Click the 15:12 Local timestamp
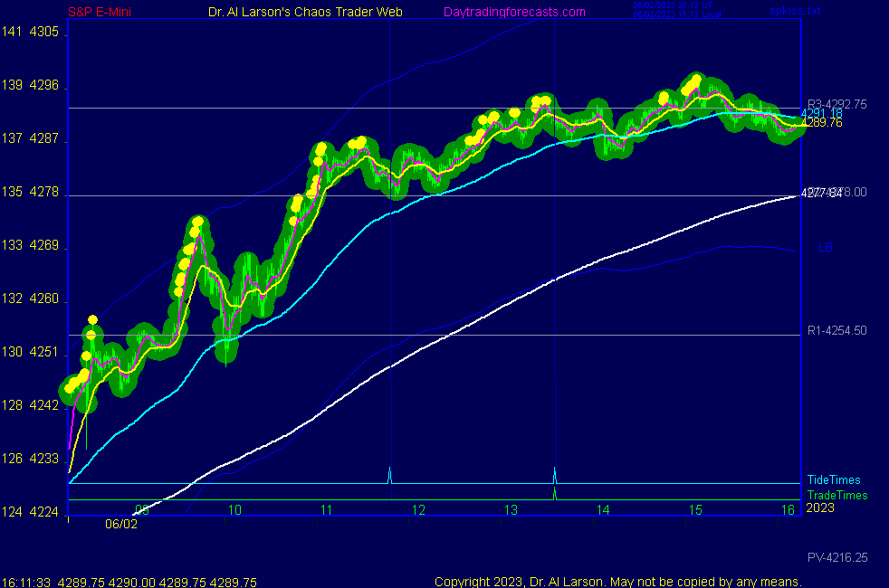Screen dimensions: 889x588 [x=677, y=14]
